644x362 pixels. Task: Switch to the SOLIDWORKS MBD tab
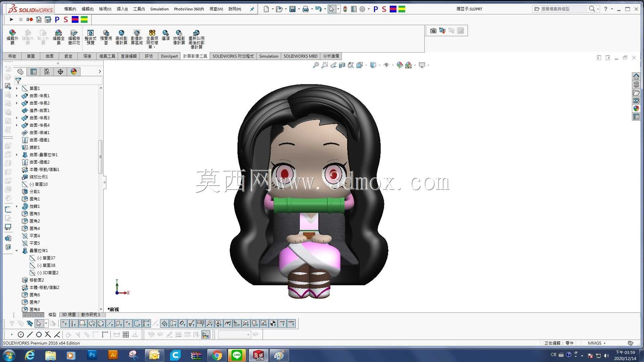[301, 56]
